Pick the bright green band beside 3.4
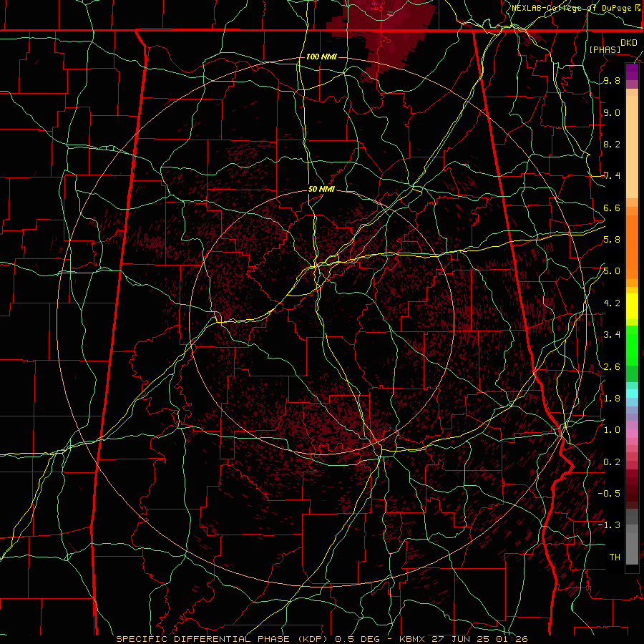The width and height of the screenshot is (644, 644). click(x=632, y=346)
